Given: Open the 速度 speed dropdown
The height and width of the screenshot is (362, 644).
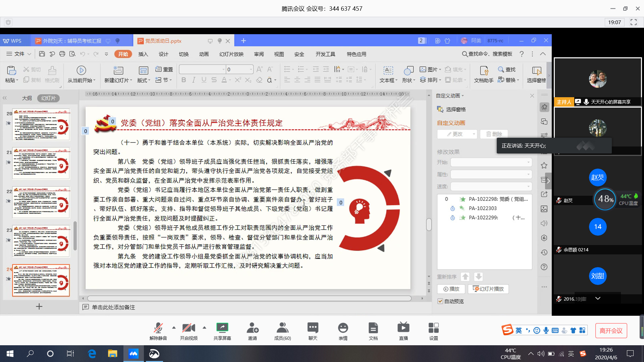Looking at the screenshot, I should point(491,186).
